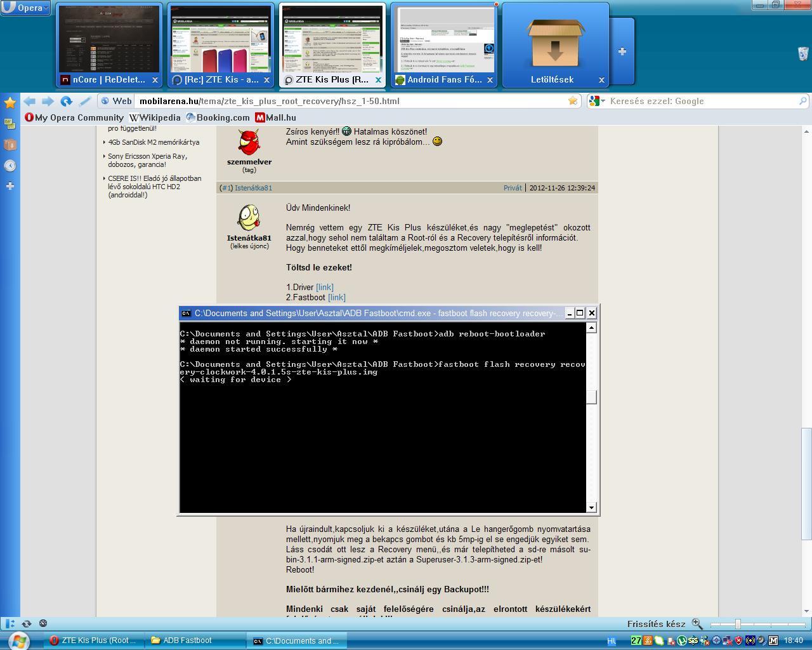812x650 pixels.
Task: Open szemmelver user profile
Action: point(249,162)
